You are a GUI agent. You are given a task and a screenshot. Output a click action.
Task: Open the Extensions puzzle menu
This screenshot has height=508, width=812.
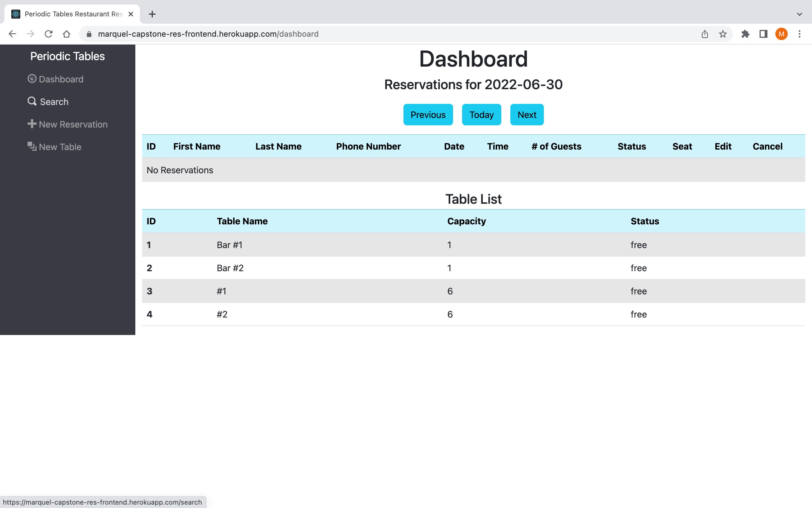click(x=745, y=34)
